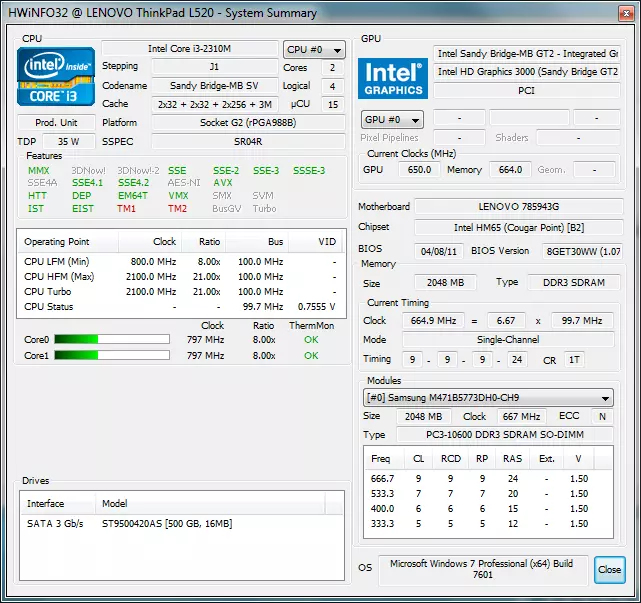This screenshot has height=603, width=641.
Task: Close the System Summary window with X
Action: (626, 13)
